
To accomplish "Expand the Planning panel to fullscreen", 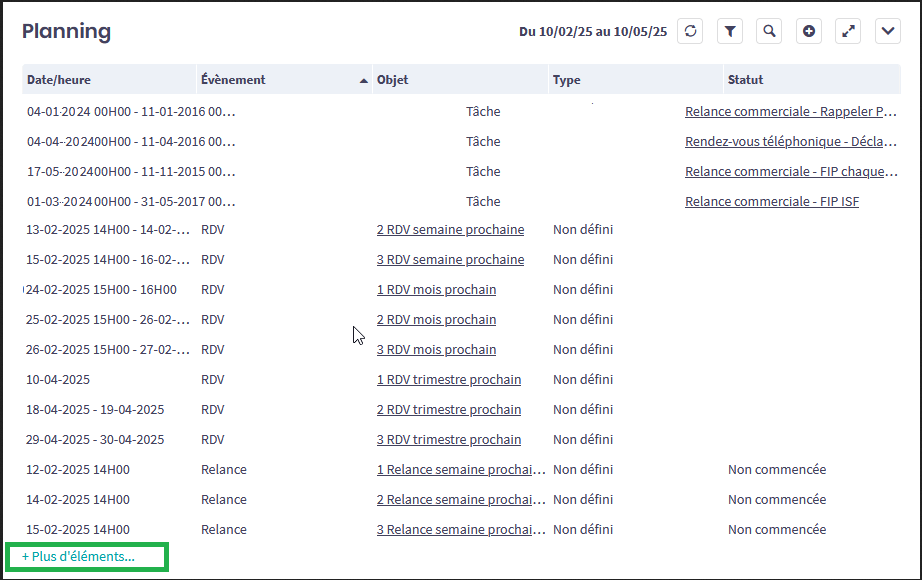I will [848, 32].
